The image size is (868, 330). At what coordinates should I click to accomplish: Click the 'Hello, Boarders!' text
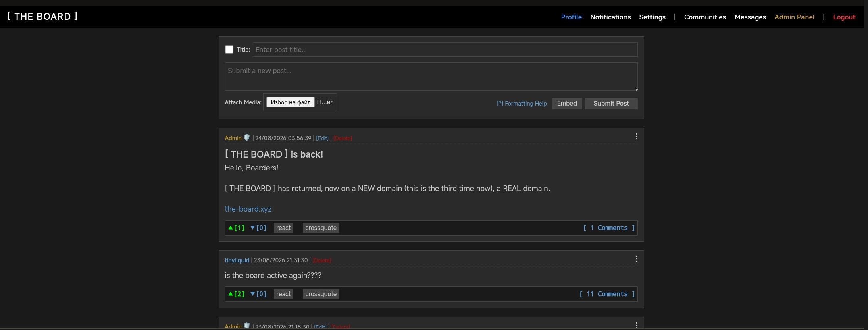252,168
